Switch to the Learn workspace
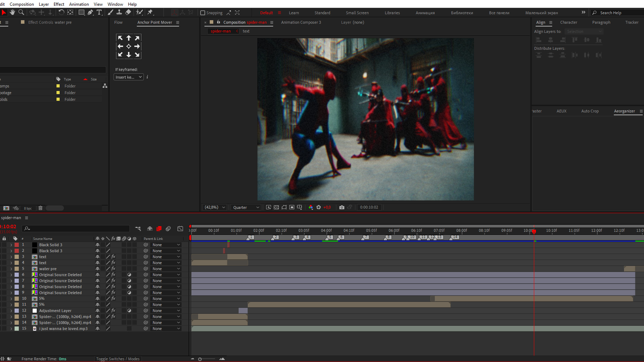Viewport: 644px width, 362px height. [294, 13]
